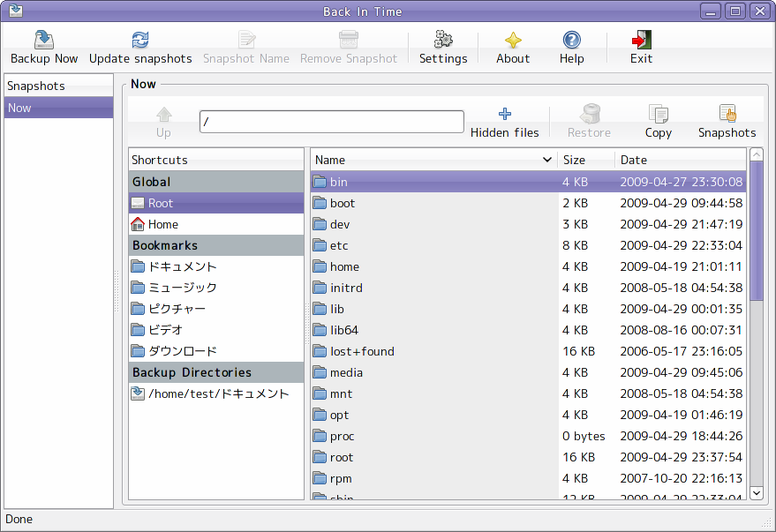Open the /home/test/ドキュメント backup directory
This screenshot has width=776, height=532.
216,393
